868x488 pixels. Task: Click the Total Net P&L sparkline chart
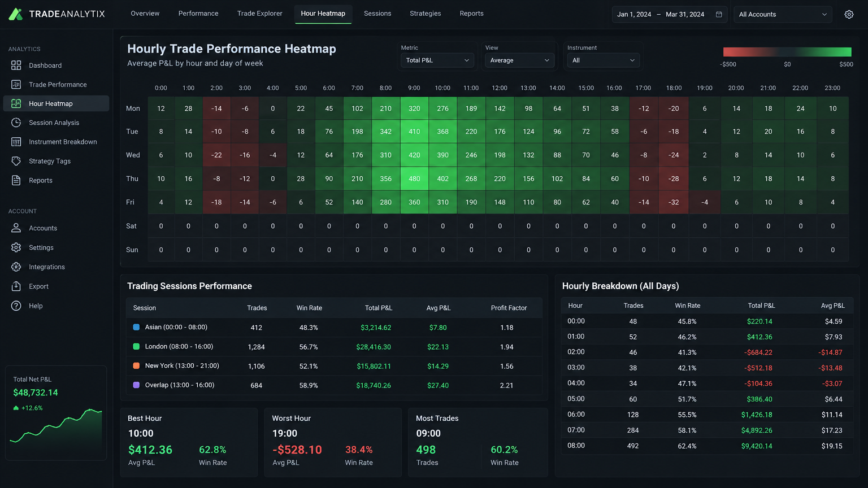(x=56, y=428)
